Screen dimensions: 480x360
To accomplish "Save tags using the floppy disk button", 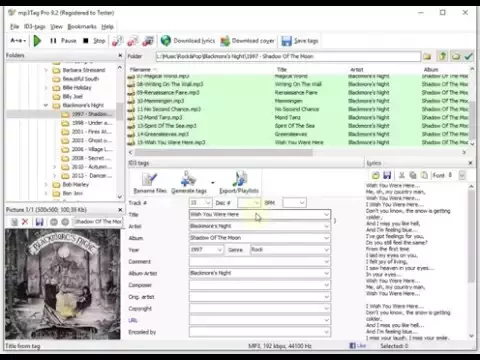I will coord(300,41).
